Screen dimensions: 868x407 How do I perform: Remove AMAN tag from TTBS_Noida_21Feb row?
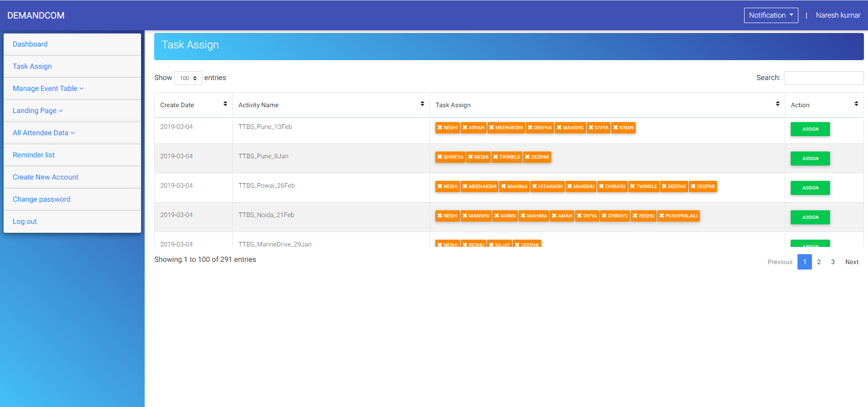(x=554, y=216)
